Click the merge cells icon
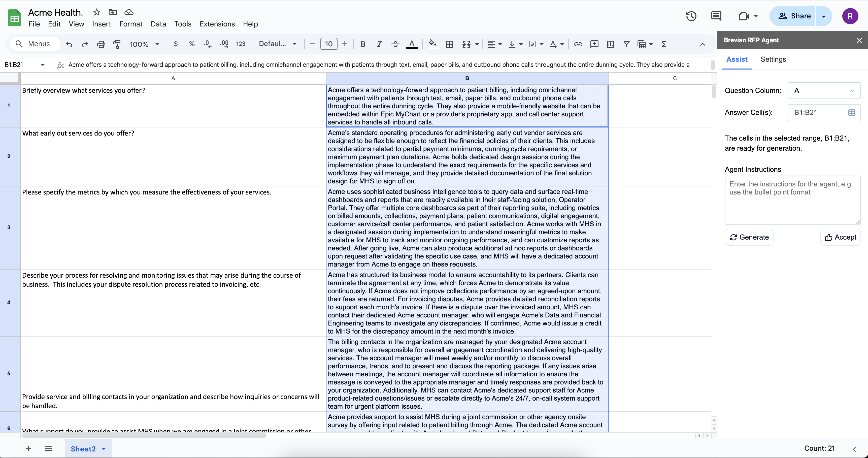Screen dimensions: 868x458 [x=466, y=44]
